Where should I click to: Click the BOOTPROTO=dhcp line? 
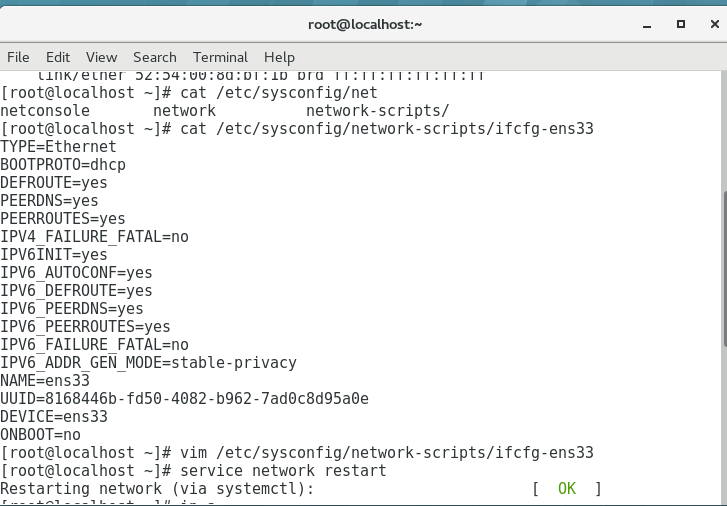63,165
